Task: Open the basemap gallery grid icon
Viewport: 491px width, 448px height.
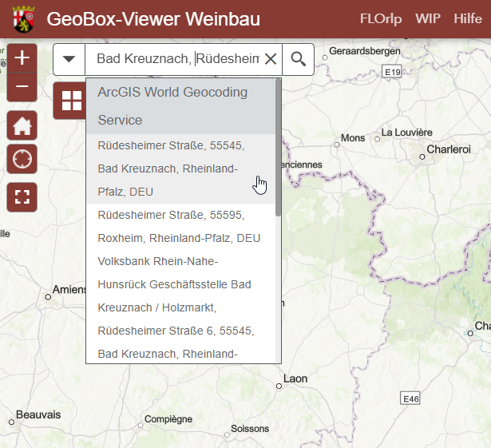Action: [71, 101]
